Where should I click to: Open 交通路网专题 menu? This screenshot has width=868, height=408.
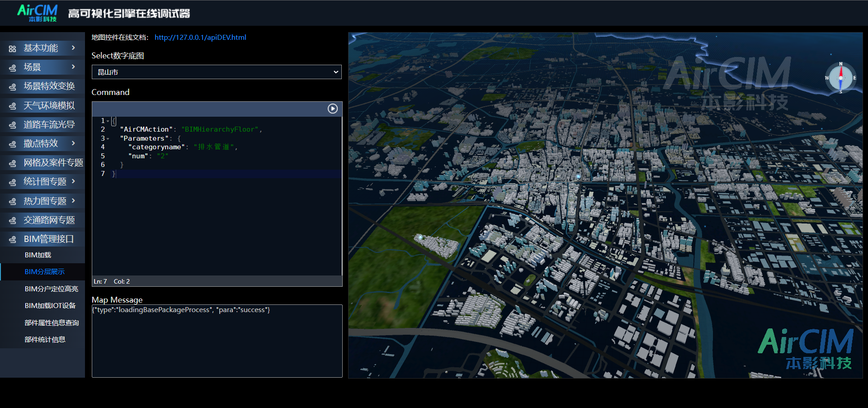(x=42, y=220)
